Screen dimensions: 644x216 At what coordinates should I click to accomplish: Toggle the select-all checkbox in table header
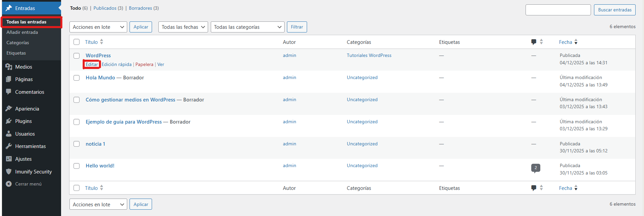coord(77,42)
